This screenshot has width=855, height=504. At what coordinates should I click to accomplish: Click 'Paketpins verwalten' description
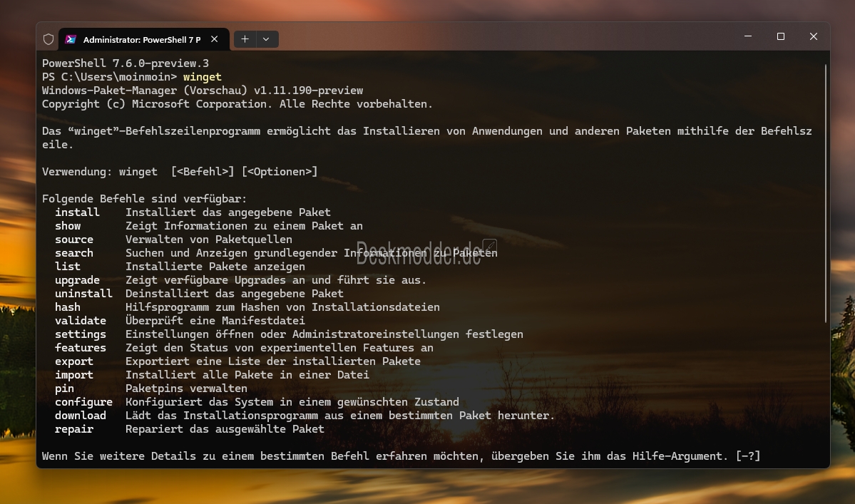point(186,389)
